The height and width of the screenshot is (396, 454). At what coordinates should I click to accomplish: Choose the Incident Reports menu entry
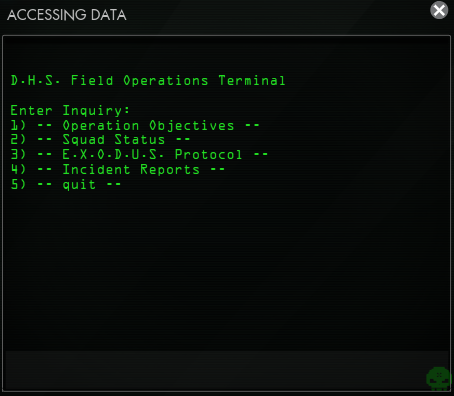(x=118, y=169)
